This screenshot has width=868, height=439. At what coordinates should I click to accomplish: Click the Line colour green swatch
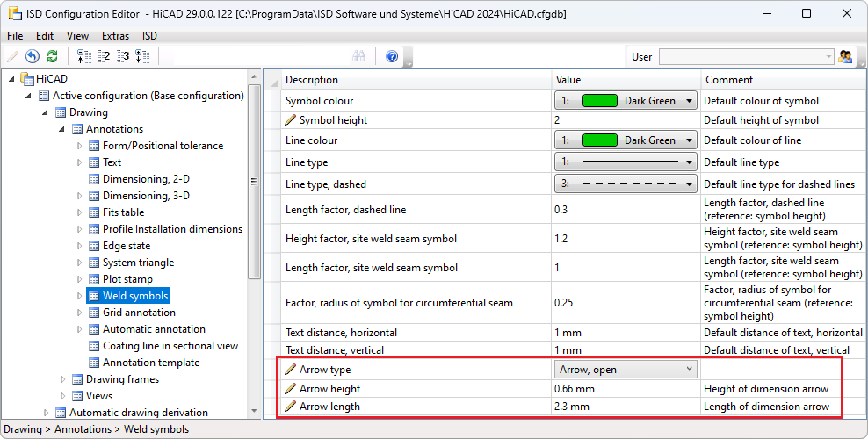point(599,140)
